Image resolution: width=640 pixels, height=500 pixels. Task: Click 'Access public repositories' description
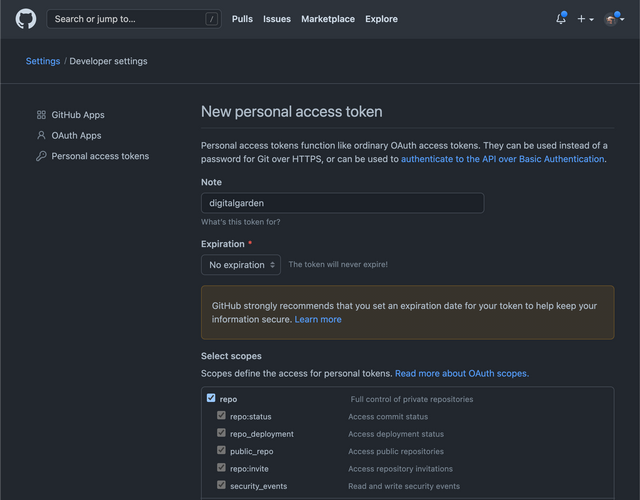(396, 451)
